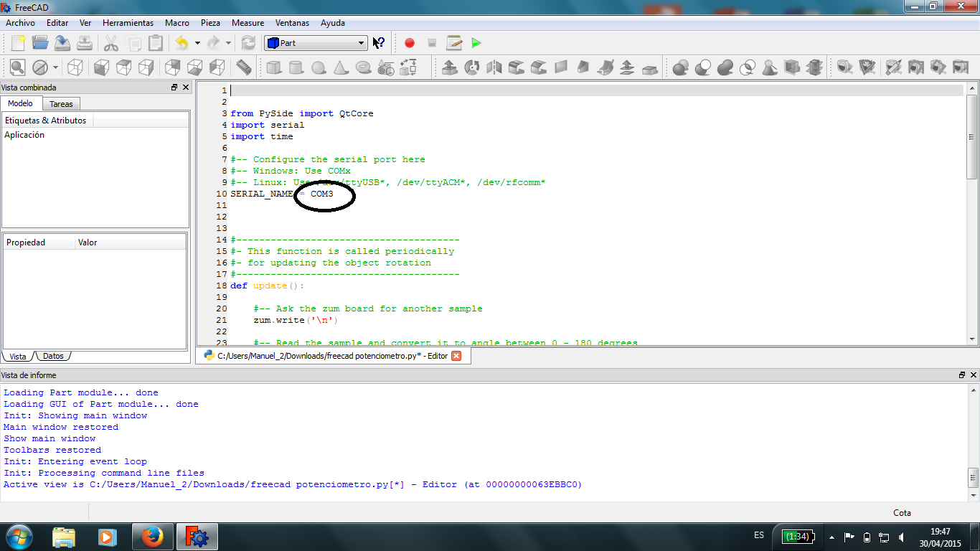The image size is (980, 551).
Task: Click the Propiedad column header
Action: (39, 242)
